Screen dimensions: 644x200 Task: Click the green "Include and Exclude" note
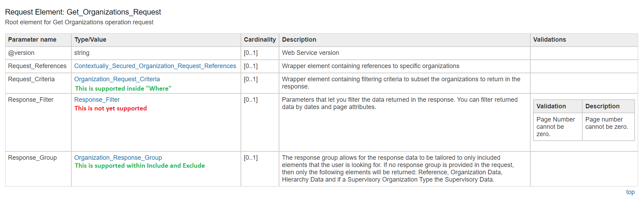(x=140, y=166)
